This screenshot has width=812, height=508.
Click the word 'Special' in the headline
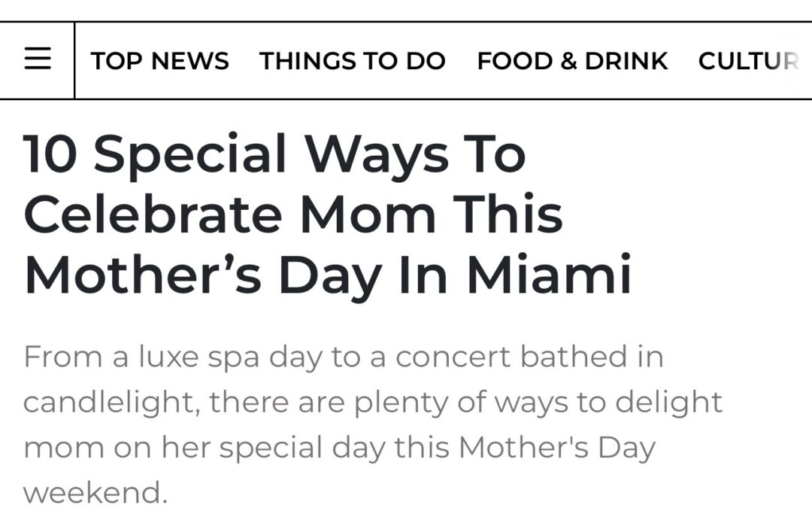click(189, 154)
